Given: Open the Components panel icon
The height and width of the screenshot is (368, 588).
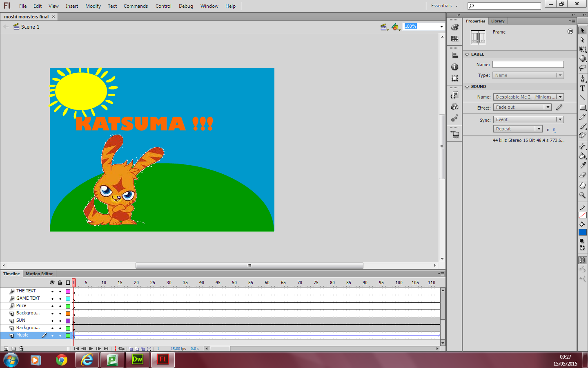Looking at the screenshot, I should 454,107.
